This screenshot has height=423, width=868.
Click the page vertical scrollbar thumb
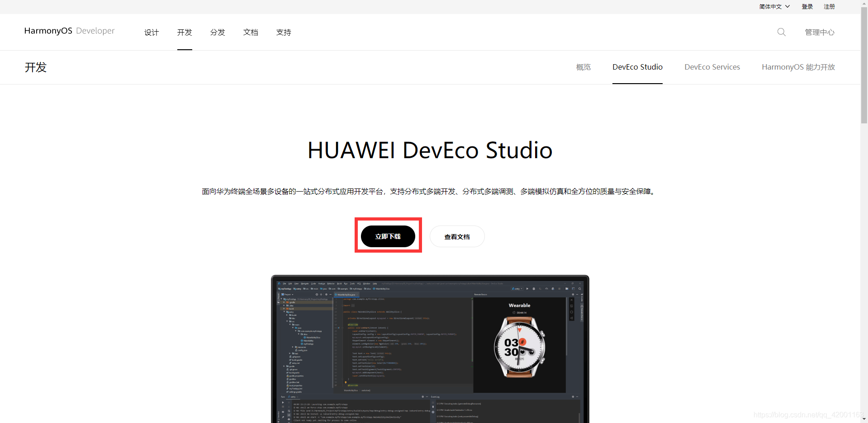pos(864,66)
